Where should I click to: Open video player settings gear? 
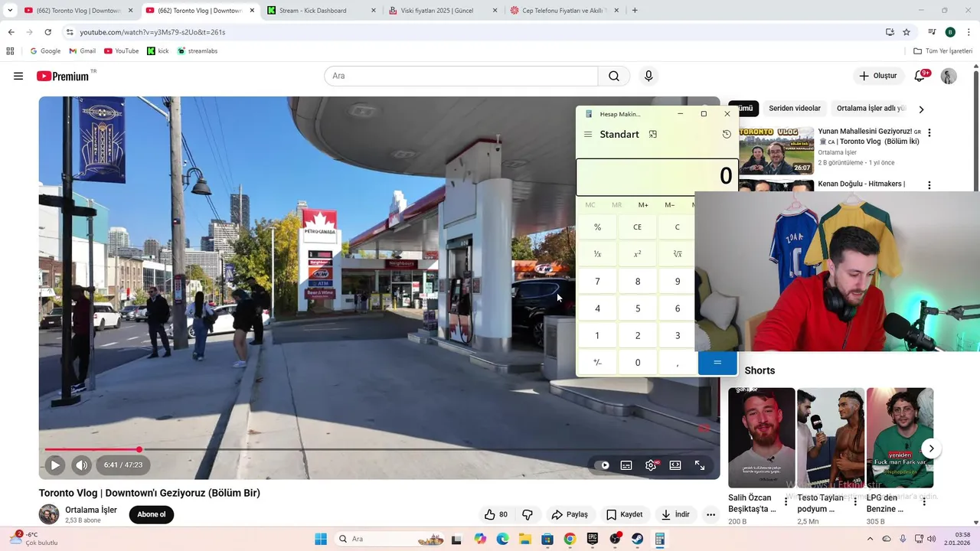tap(651, 465)
